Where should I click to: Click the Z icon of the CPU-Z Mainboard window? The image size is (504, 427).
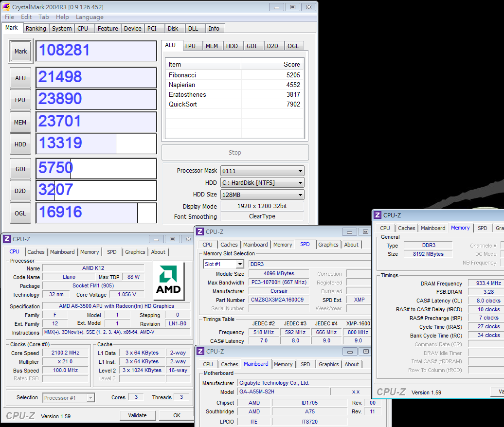pos(200,351)
